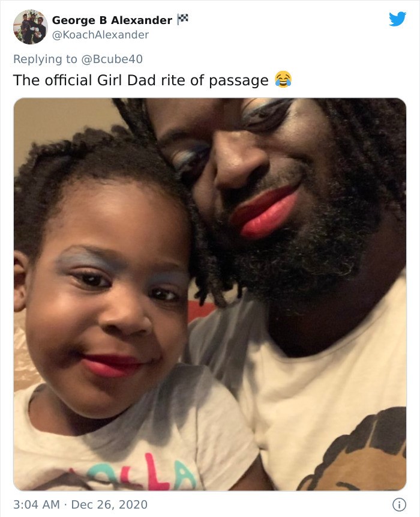Image resolution: width=420 pixels, height=517 pixels.
Task: Open the circled info icon
Action: point(399,504)
